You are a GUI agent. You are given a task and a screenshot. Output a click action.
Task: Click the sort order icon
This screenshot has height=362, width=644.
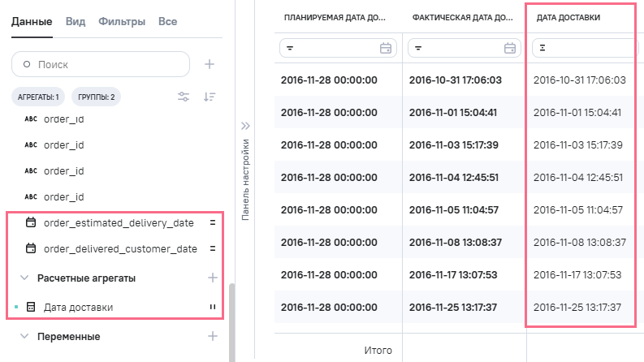pyautogui.click(x=210, y=97)
